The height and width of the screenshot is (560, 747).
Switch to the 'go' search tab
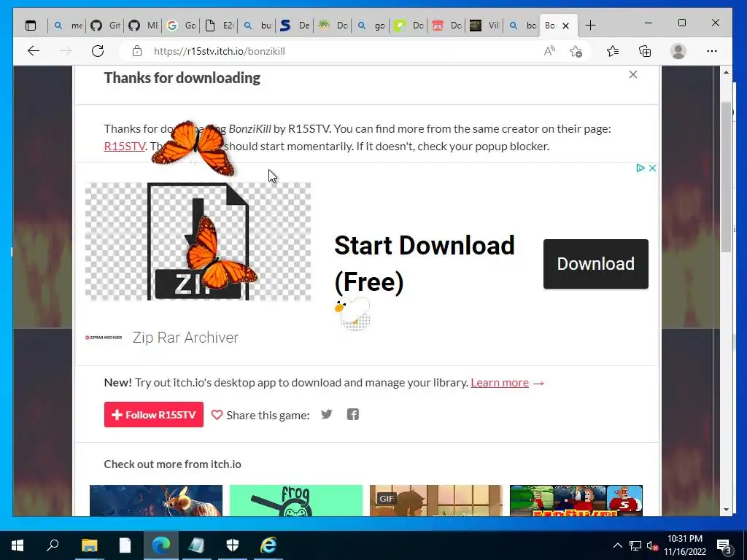pos(371,26)
